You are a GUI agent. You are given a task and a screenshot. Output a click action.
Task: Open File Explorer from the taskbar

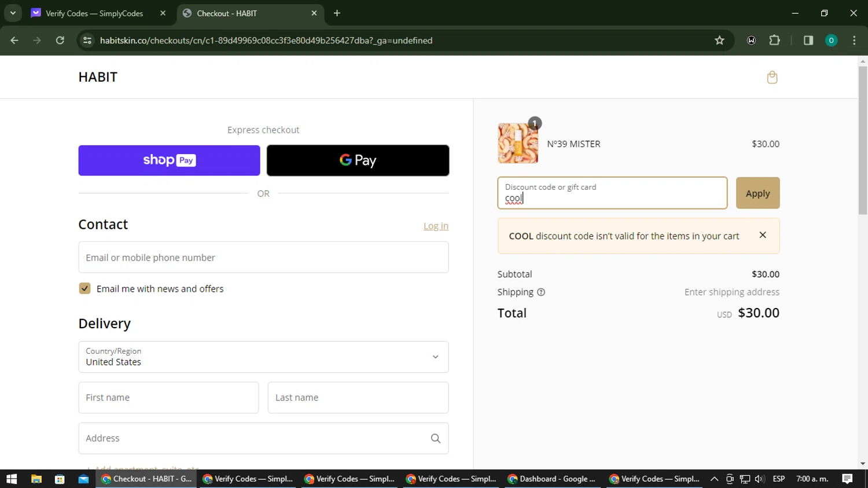click(36, 479)
